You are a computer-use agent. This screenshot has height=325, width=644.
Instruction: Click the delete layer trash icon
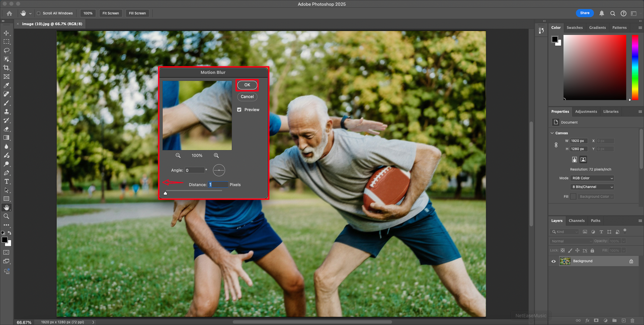(632, 320)
